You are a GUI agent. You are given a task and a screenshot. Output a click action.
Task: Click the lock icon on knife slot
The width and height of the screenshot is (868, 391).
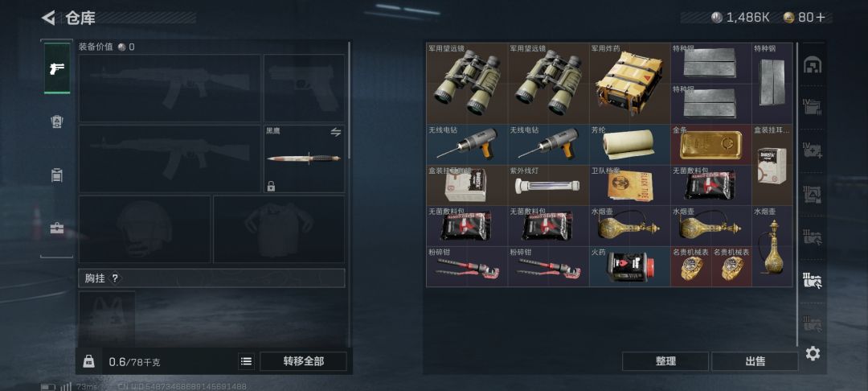[271, 186]
